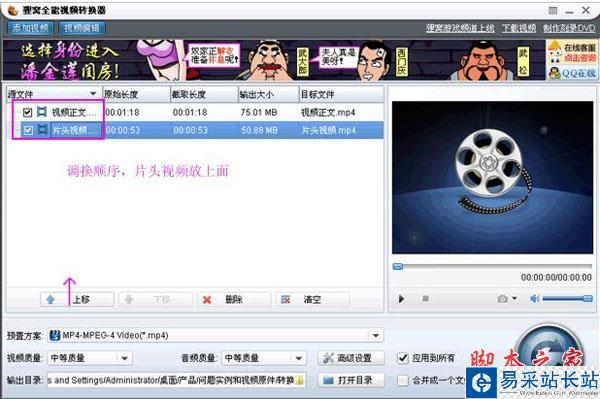Viewport: 600px width, 399px height.
Task: Click the 添加视频 tab button
Action: coord(30,28)
